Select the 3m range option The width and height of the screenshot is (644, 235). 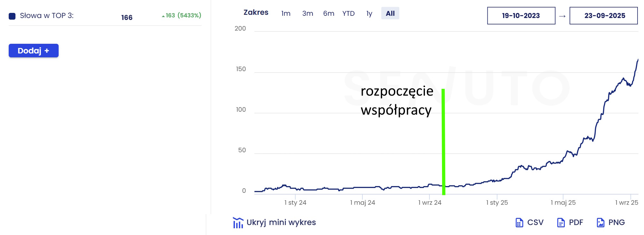tap(308, 14)
